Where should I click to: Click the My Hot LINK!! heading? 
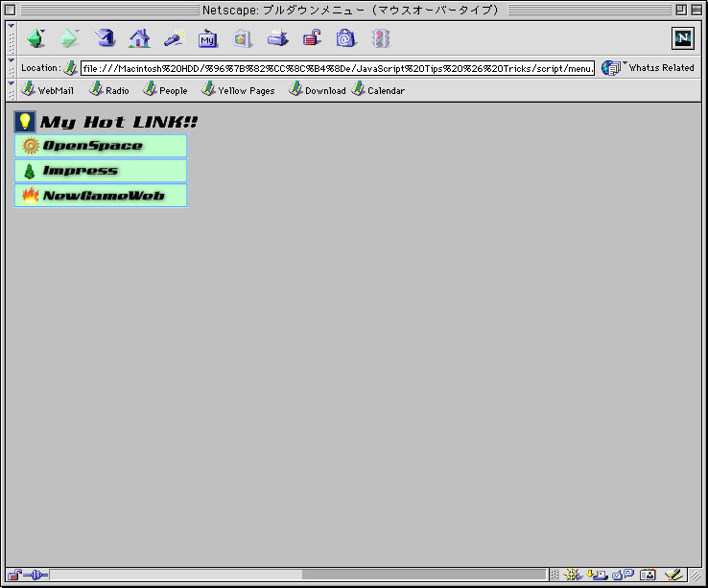[119, 122]
